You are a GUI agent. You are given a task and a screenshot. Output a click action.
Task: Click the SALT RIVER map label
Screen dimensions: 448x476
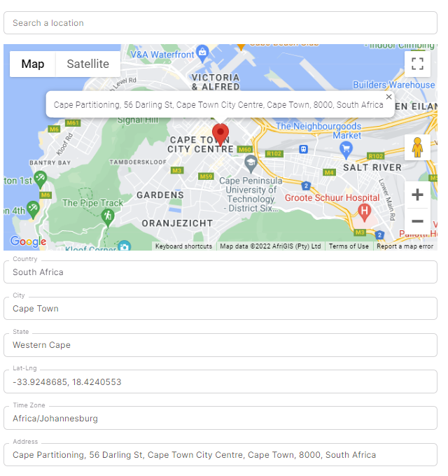point(372,167)
